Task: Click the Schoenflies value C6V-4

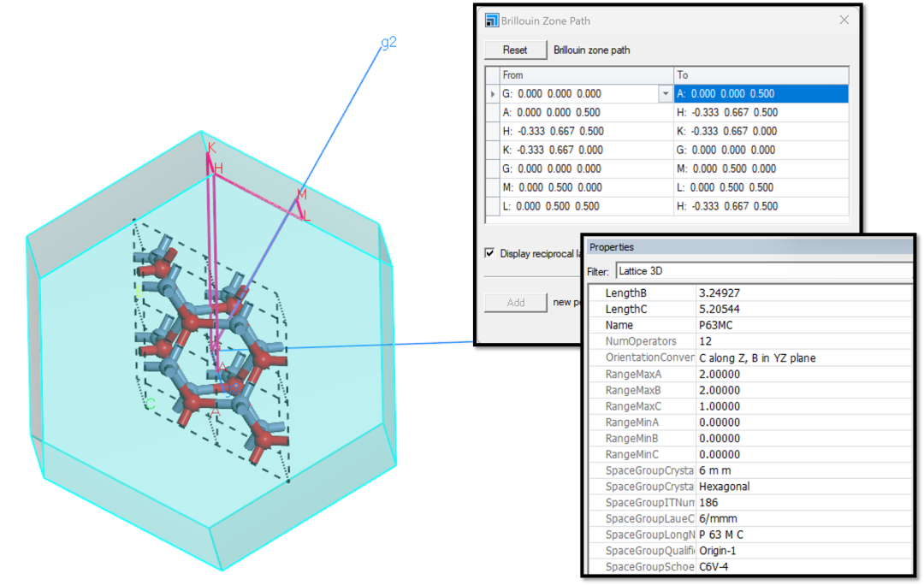Action: point(803,567)
